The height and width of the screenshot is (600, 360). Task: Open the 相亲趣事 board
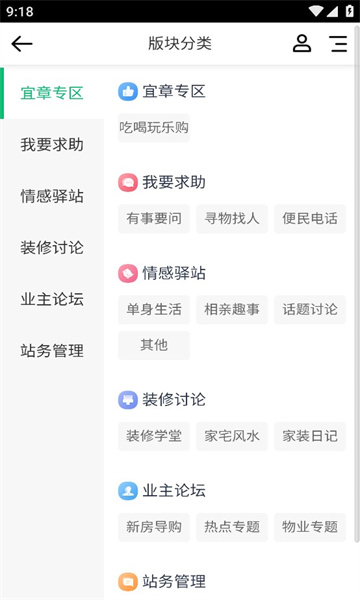[x=232, y=310]
